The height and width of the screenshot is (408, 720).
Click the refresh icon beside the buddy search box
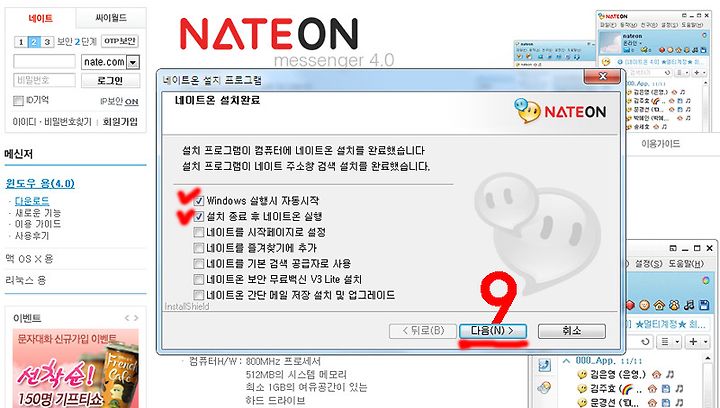(x=645, y=342)
